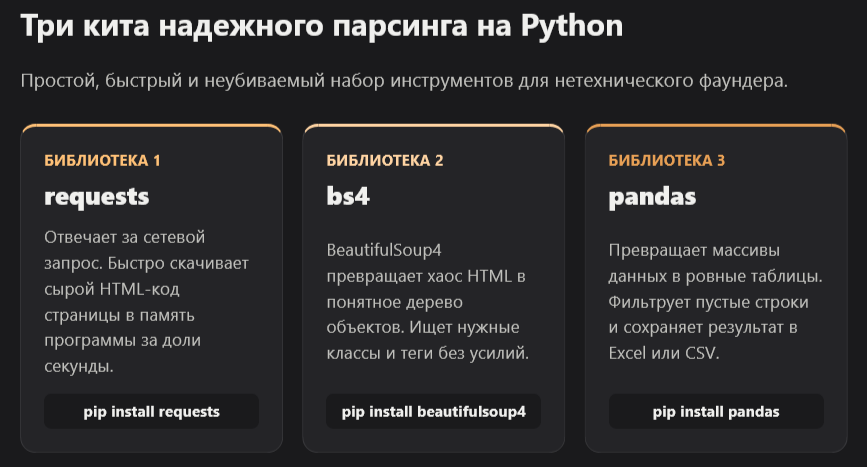Click the 'БИБЛИОТЕКА 2' label

pos(385,160)
